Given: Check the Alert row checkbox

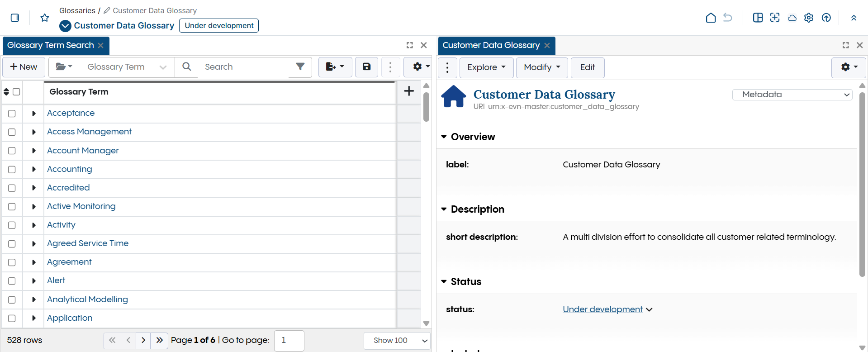Looking at the screenshot, I should [12, 281].
